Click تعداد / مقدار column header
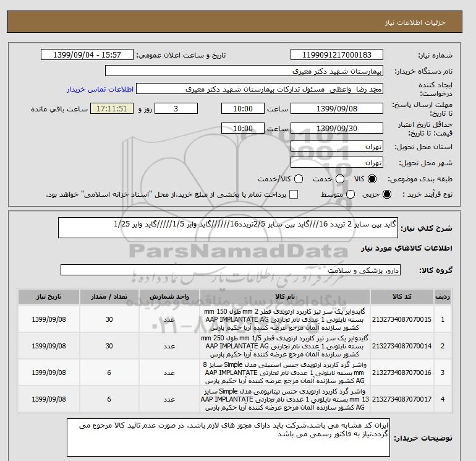Image resolution: width=476 pixels, height=461 pixels. coord(109,296)
